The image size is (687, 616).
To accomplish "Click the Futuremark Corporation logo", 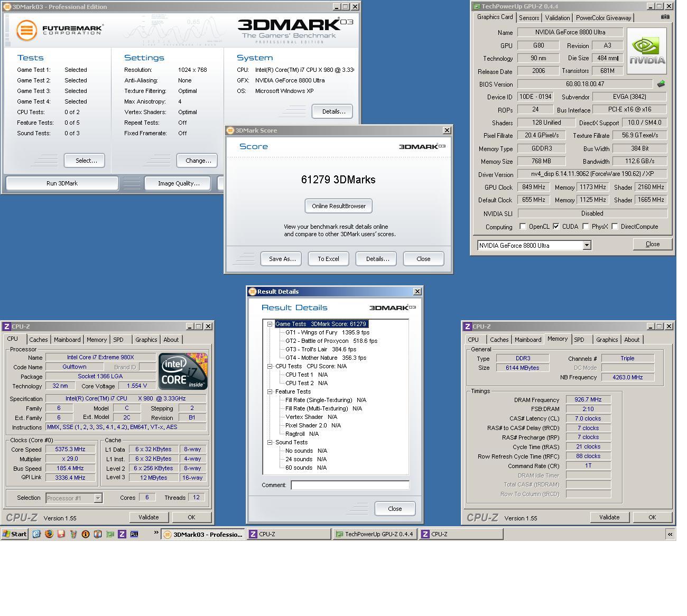I will click(59, 30).
